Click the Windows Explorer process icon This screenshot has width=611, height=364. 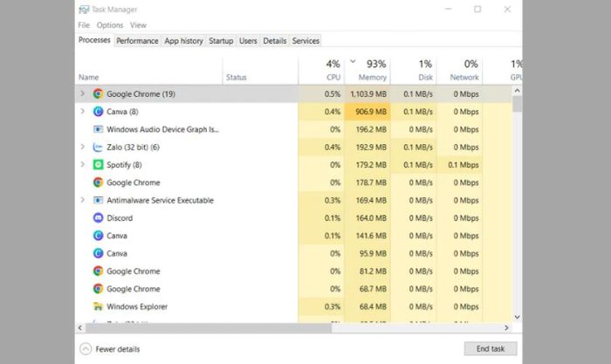[98, 306]
